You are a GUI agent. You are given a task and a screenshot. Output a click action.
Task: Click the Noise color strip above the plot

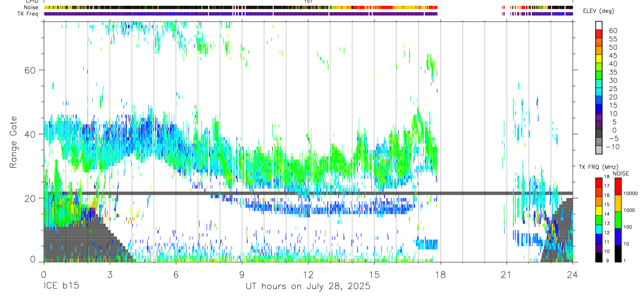tap(308, 7)
